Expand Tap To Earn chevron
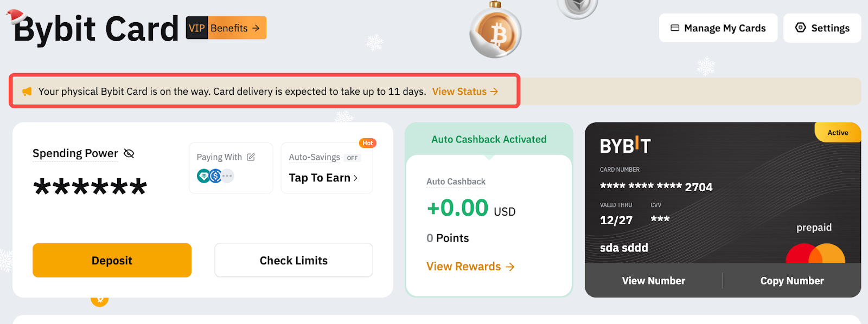The width and height of the screenshot is (868, 324). pyautogui.click(x=355, y=178)
